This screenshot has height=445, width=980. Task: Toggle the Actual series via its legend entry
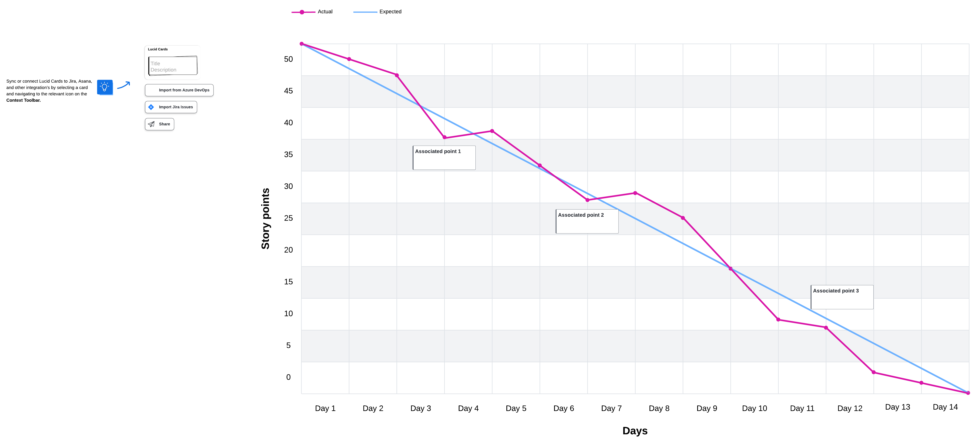pyautogui.click(x=325, y=11)
